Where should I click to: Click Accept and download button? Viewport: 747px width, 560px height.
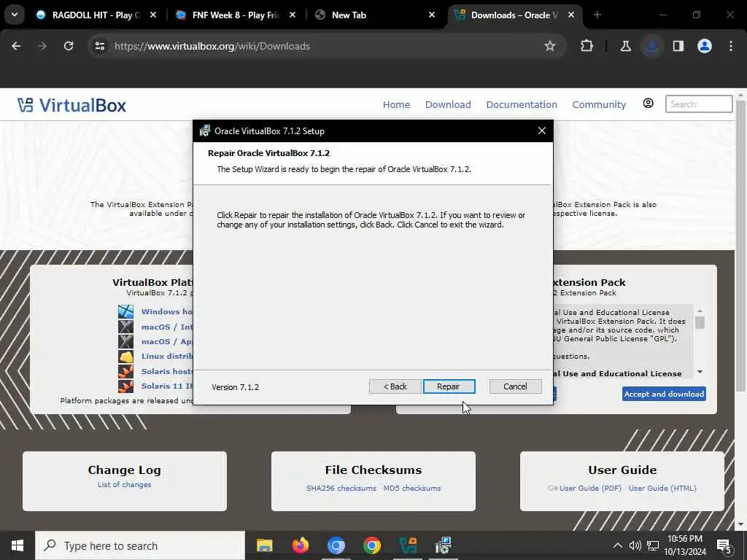(x=664, y=394)
